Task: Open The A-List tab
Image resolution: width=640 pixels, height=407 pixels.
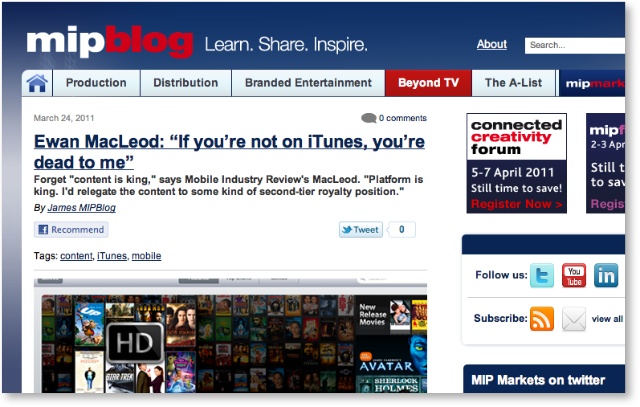Action: pyautogui.click(x=513, y=83)
